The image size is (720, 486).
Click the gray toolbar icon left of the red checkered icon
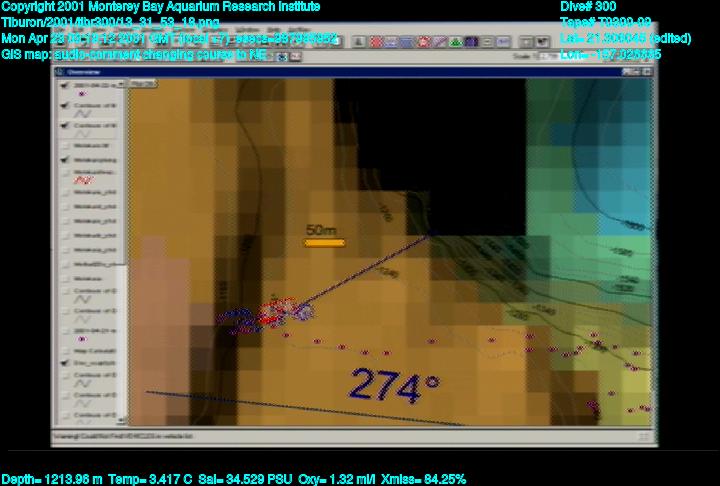click(359, 42)
